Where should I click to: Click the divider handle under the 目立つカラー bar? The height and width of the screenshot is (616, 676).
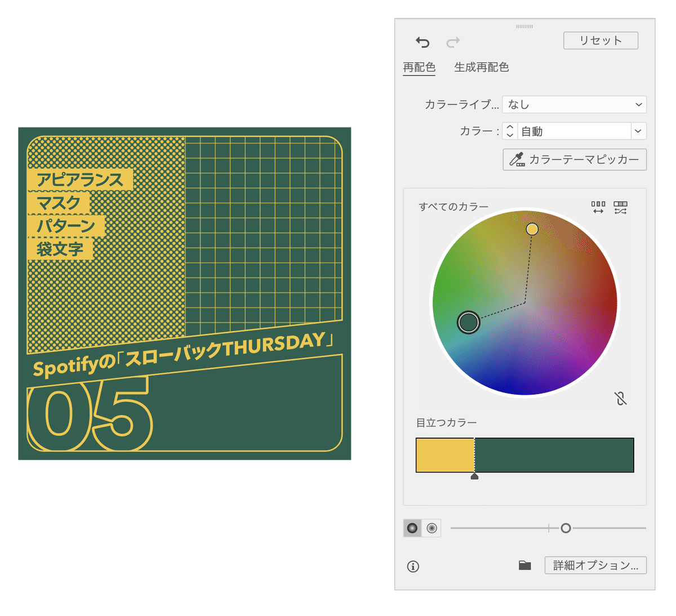pos(474,476)
